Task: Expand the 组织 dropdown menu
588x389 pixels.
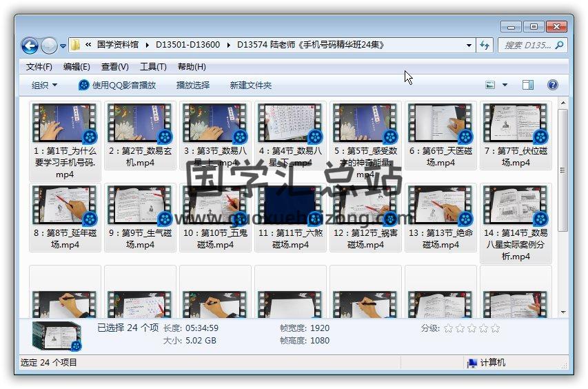Action: pos(45,85)
